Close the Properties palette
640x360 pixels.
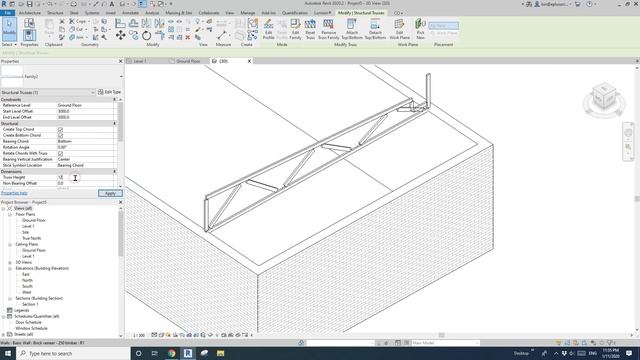[120, 61]
